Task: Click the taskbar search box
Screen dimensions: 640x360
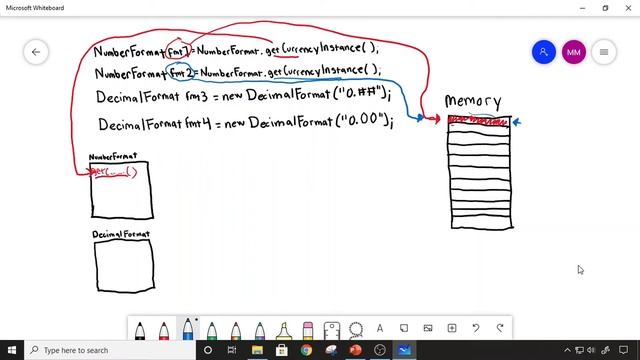Action: (x=110, y=350)
